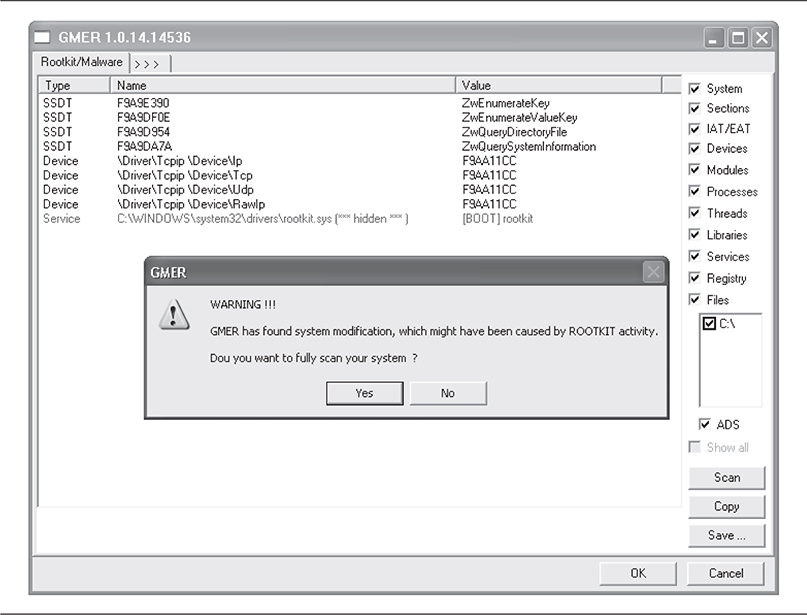Maximize the GMER main window
The width and height of the screenshot is (807, 615).
738,38
